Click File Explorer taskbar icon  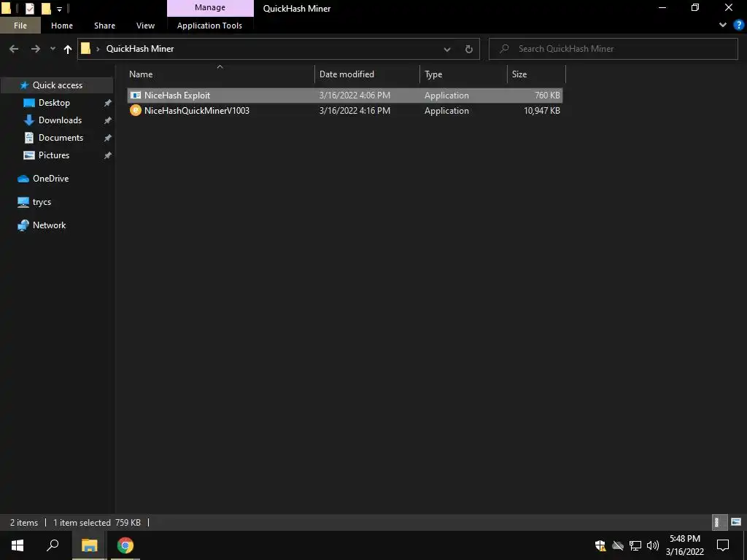pyautogui.click(x=89, y=545)
